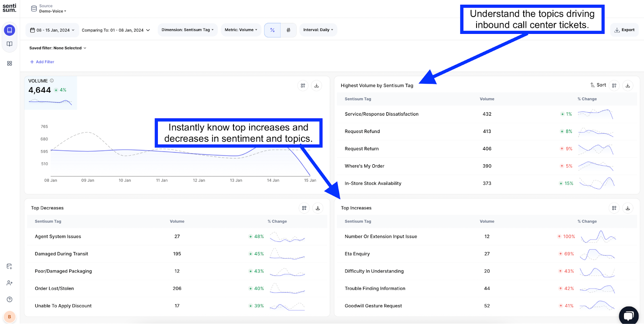Image resolution: width=644 pixels, height=324 pixels.
Task: Click the Service/Response Dissatisfaction row
Action: pos(382,114)
